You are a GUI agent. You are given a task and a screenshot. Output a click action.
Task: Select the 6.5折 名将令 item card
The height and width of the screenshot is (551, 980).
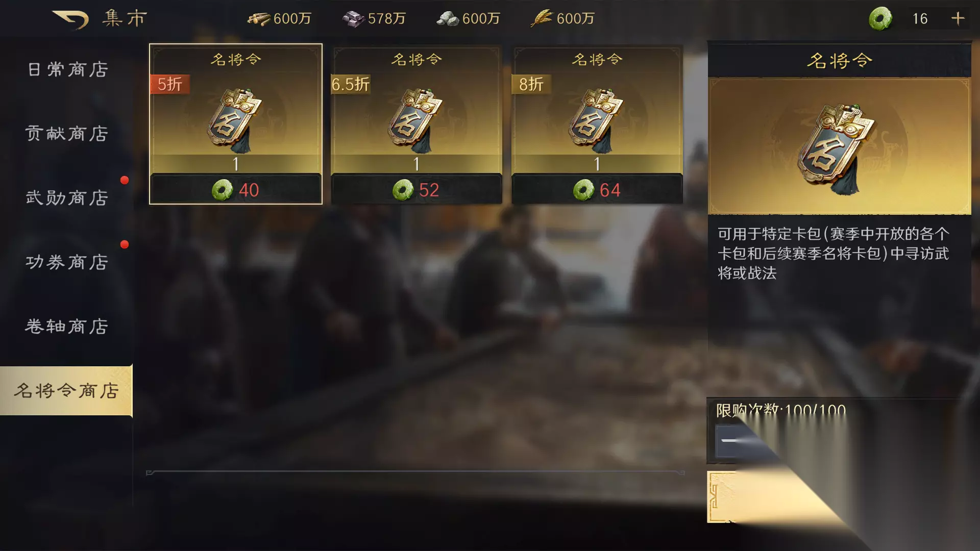[416, 124]
